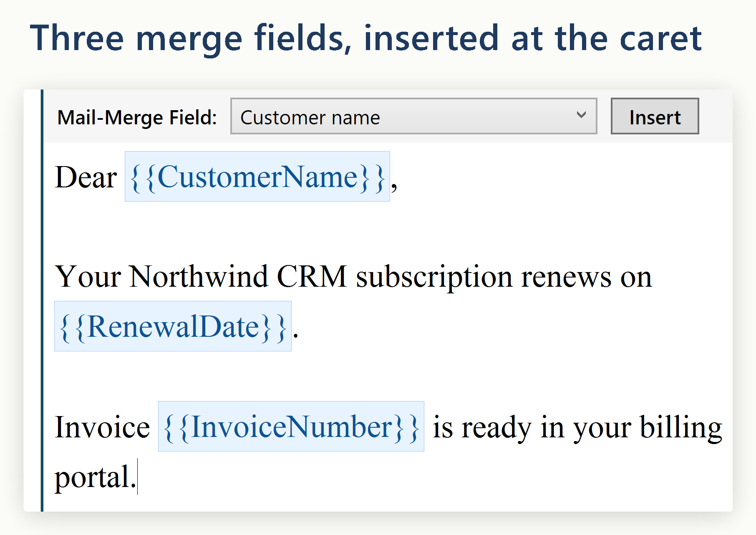Click the chevron arrow beside Customer name
This screenshot has height=535, width=756.
point(581,115)
